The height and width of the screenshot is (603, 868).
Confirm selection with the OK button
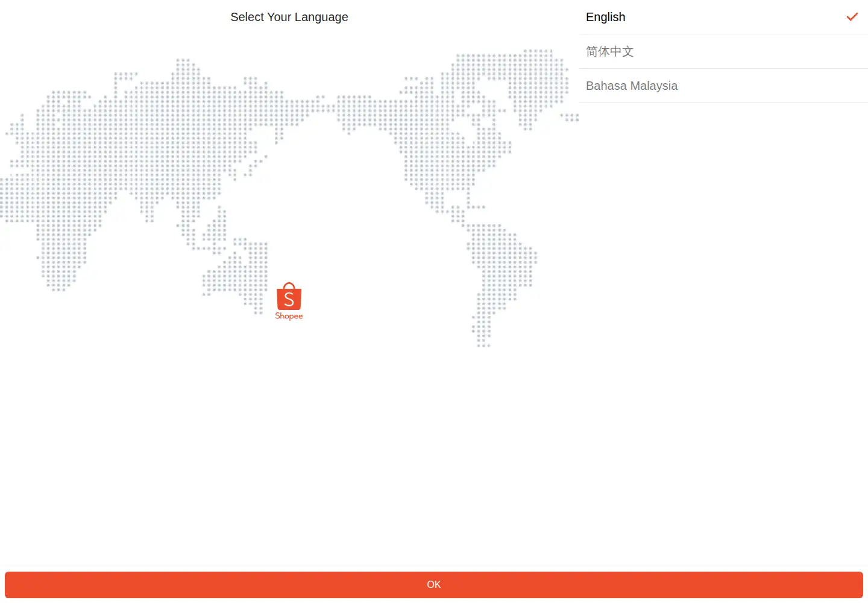[x=434, y=585]
